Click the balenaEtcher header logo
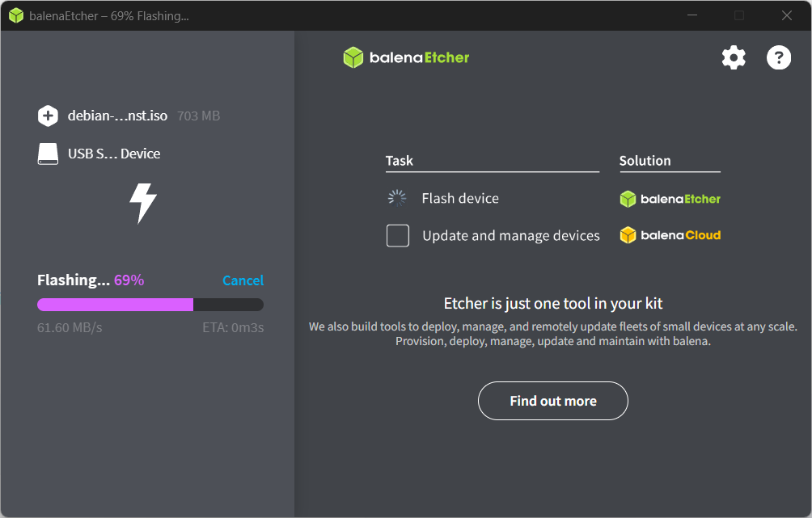The width and height of the screenshot is (812, 518). coord(406,57)
